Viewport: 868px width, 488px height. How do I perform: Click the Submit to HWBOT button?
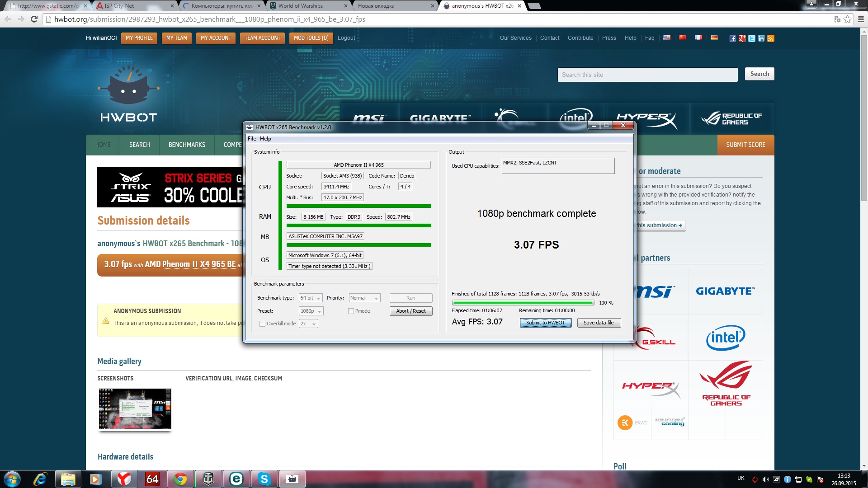[546, 323]
